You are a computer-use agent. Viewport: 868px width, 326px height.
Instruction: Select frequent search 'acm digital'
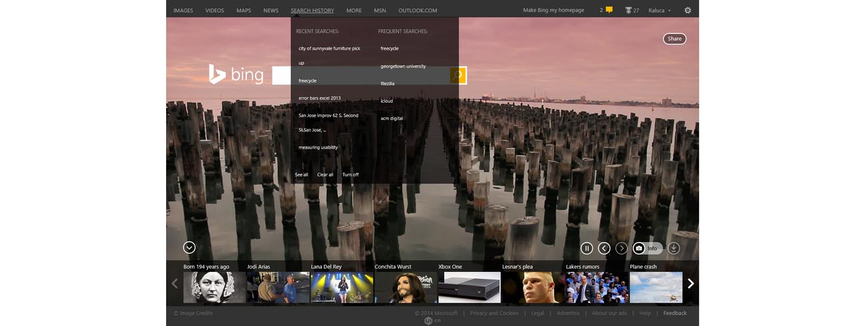(x=392, y=118)
